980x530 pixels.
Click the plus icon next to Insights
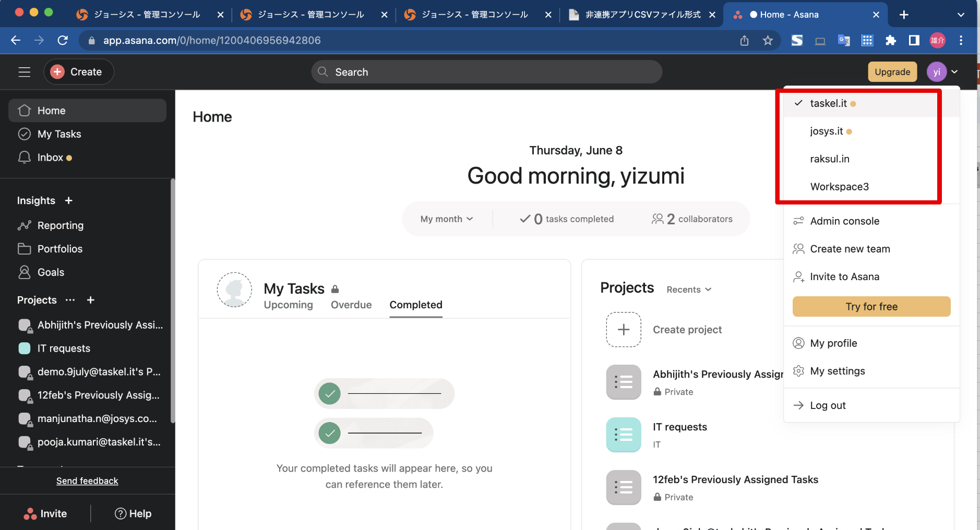click(68, 201)
